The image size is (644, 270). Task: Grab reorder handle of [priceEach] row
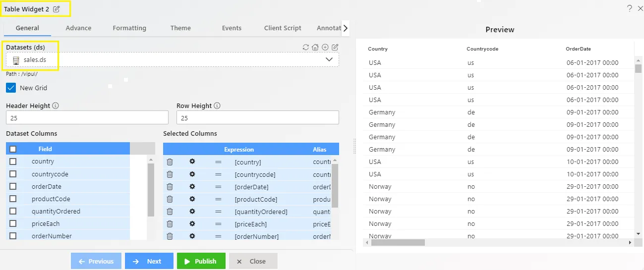click(x=218, y=224)
